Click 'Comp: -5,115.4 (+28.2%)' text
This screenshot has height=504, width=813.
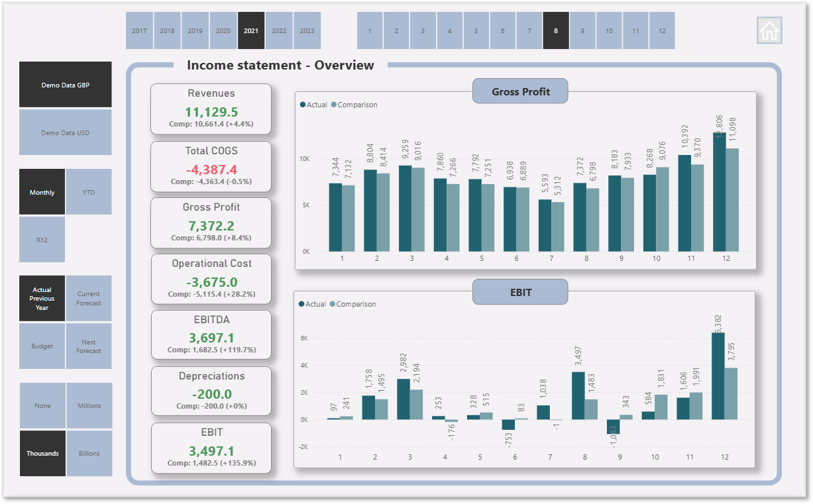pyautogui.click(x=211, y=294)
